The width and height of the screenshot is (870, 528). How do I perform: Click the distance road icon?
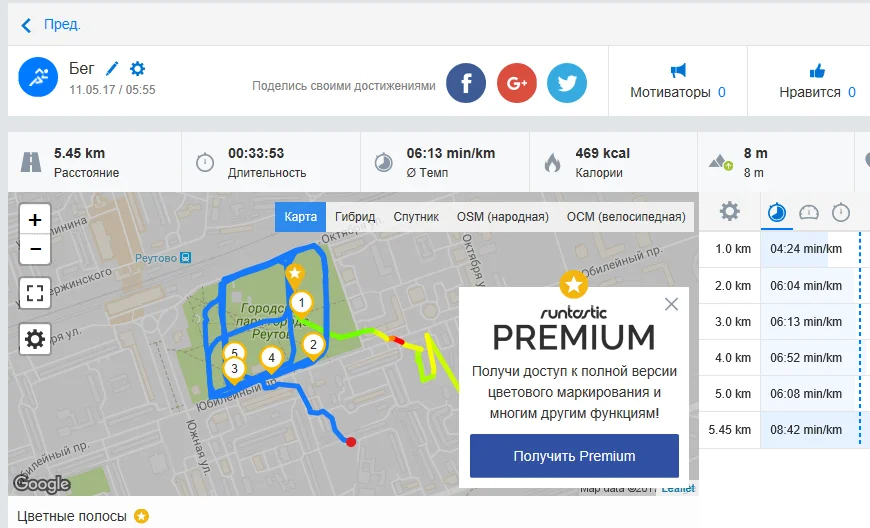point(31,163)
